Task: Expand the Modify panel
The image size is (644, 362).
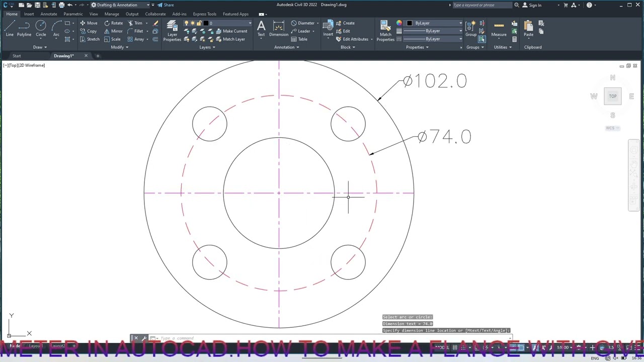Action: coord(119,47)
